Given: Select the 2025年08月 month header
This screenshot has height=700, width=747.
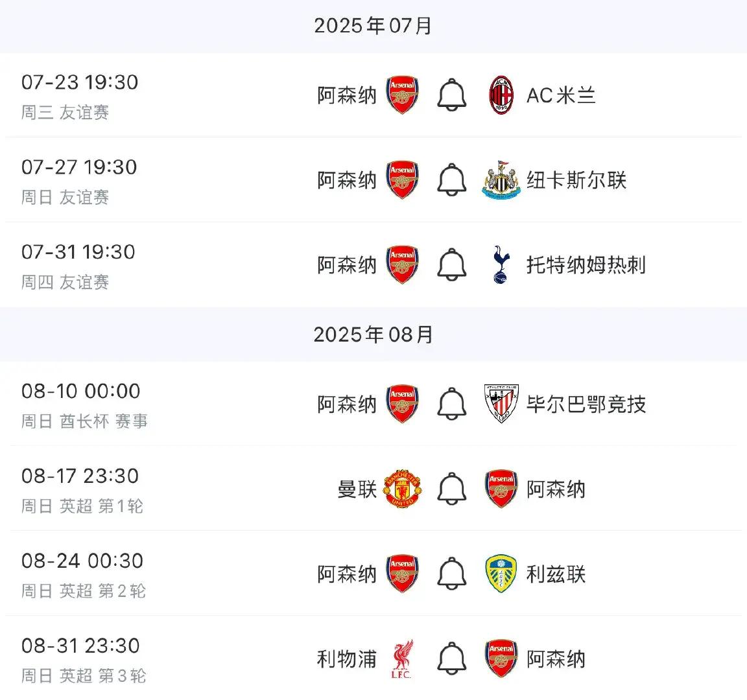Looking at the screenshot, I should [373, 334].
